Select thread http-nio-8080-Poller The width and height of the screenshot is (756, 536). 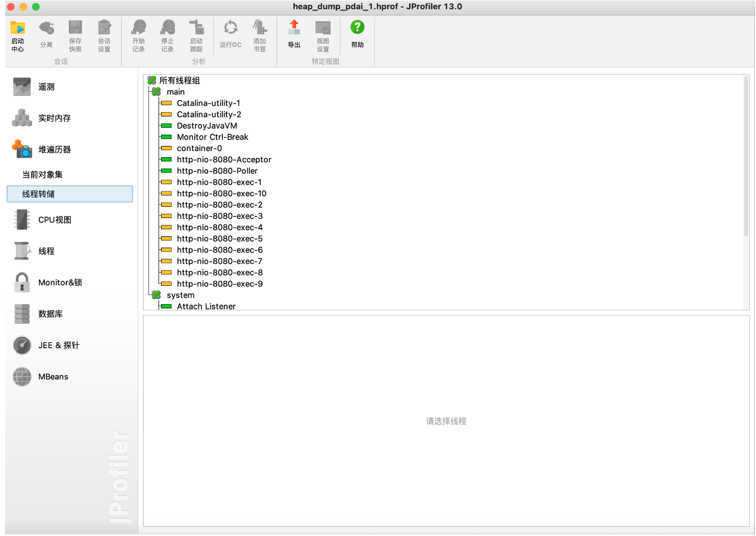217,171
